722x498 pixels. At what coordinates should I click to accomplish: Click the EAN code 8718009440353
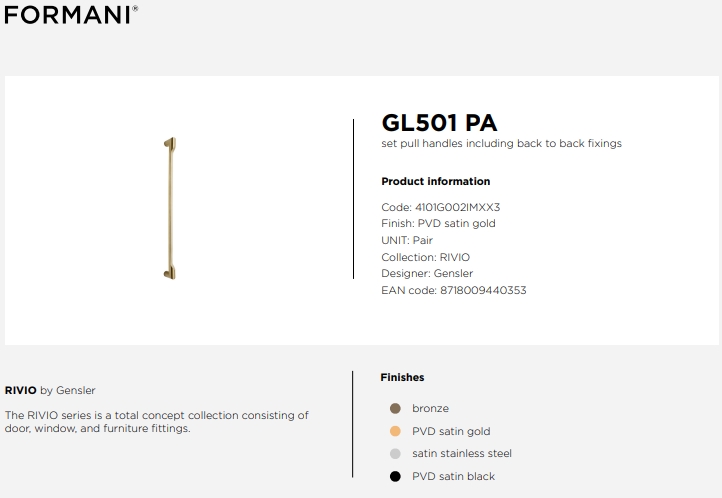coord(483,290)
